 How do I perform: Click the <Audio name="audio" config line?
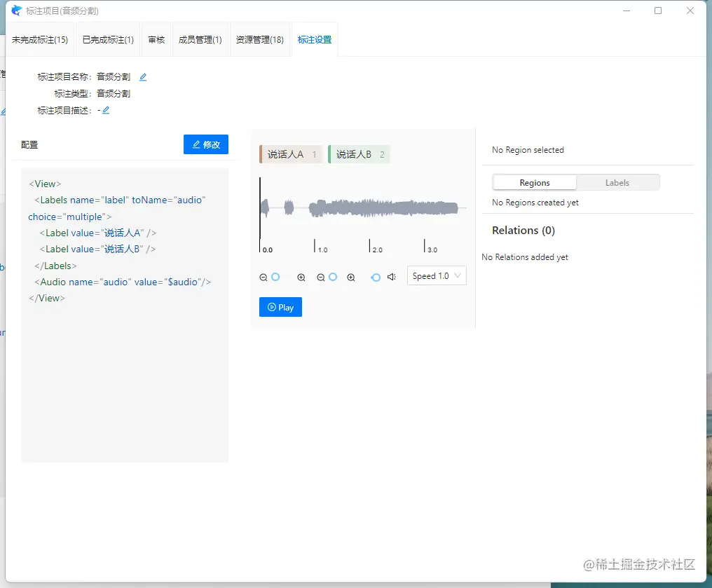[123, 282]
